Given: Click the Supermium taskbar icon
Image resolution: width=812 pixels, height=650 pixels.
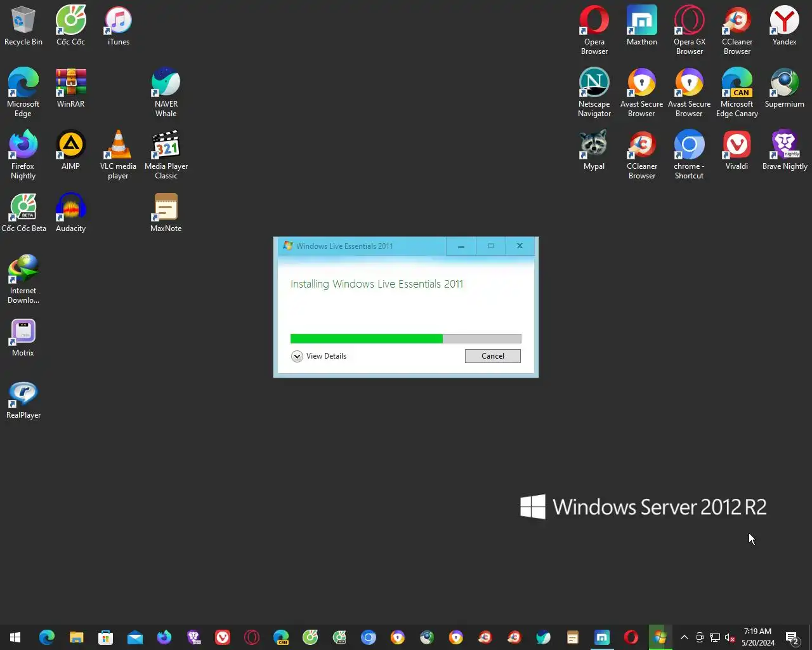Looking at the screenshot, I should [x=427, y=637].
